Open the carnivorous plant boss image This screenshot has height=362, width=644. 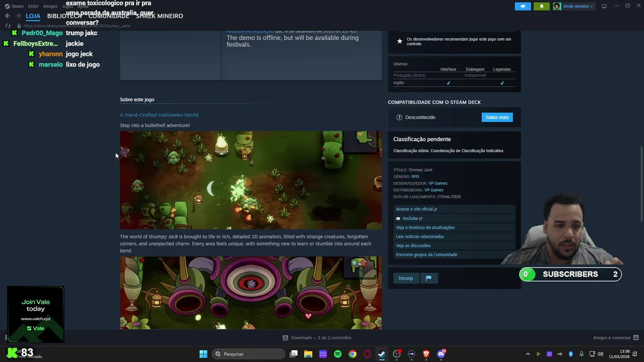tap(251, 293)
